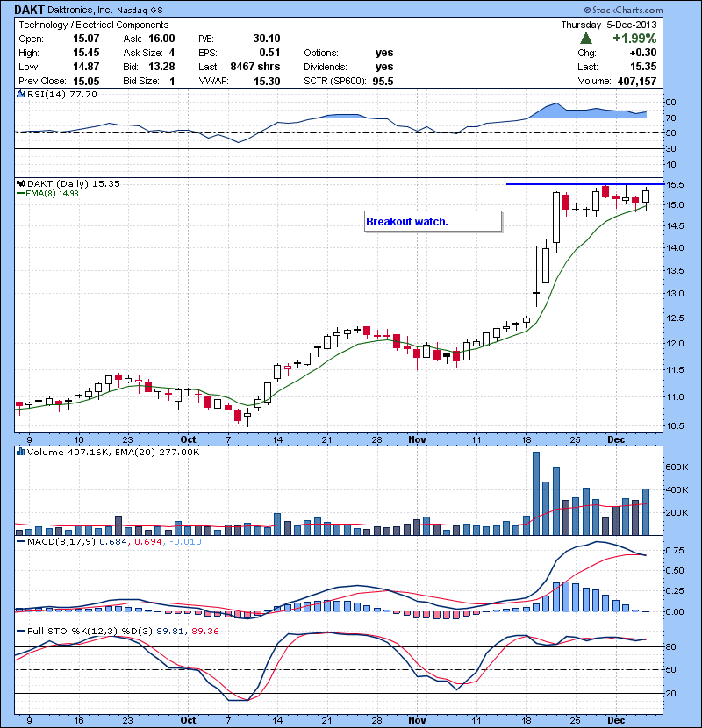Click the VWAP value 15.30
Screen dimensions: 702x728
click(267, 82)
